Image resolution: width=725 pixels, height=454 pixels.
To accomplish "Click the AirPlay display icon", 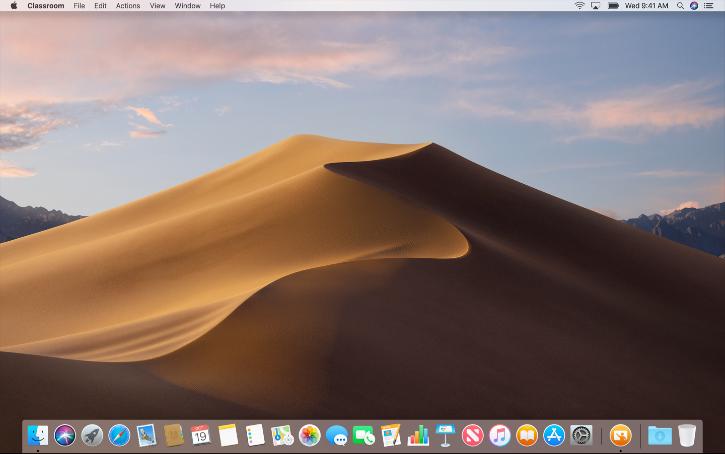I will 596,6.
